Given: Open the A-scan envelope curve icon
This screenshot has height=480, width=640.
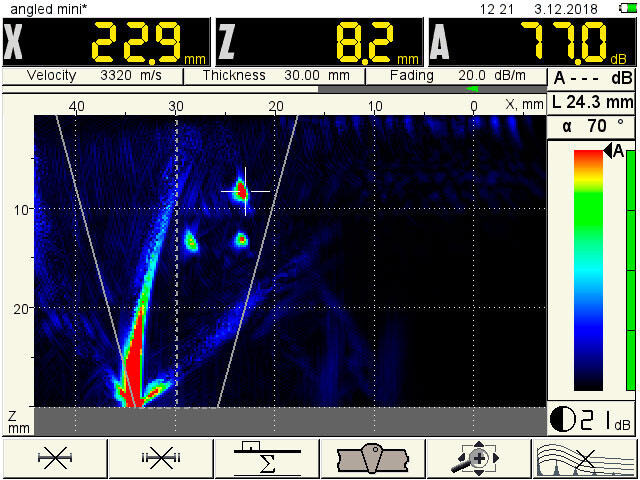Looking at the screenshot, I should 586,457.
